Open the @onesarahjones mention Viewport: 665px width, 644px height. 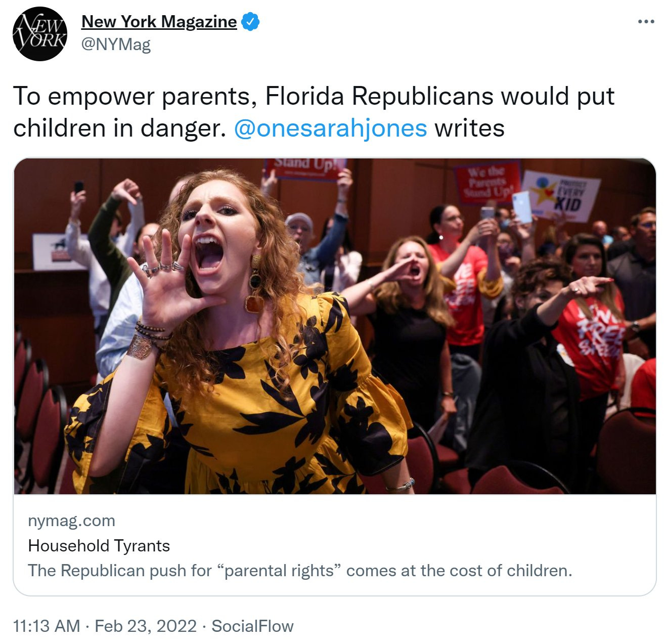331,128
